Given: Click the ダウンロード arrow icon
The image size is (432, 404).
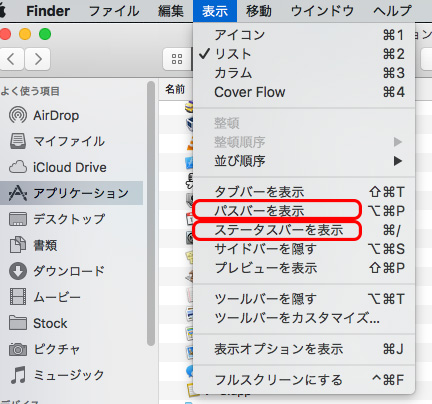Looking at the screenshot, I should point(18,271).
